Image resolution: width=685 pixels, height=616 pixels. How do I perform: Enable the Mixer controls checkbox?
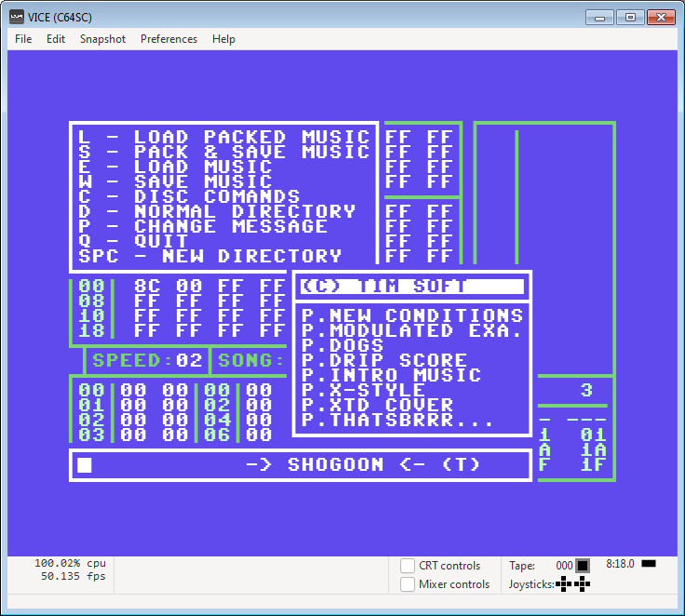(407, 584)
